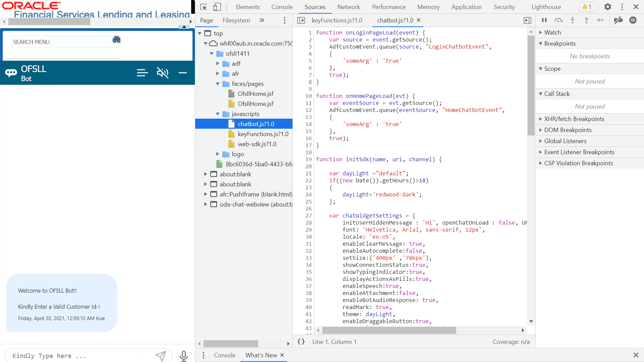Expand the oda-chat-webview frame
This screenshot has width=644, height=362.
point(206,204)
